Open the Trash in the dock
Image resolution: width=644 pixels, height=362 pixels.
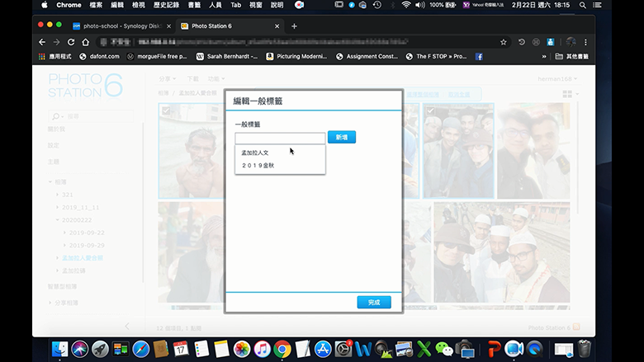(584, 350)
